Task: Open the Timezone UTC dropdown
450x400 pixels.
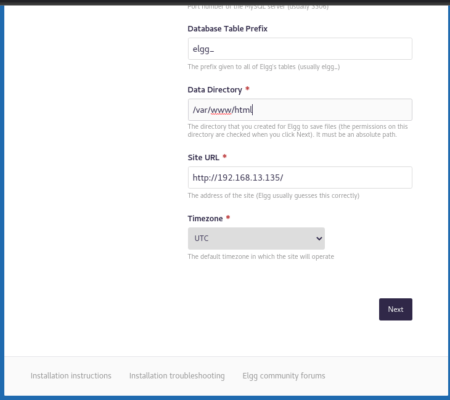Action: click(256, 238)
